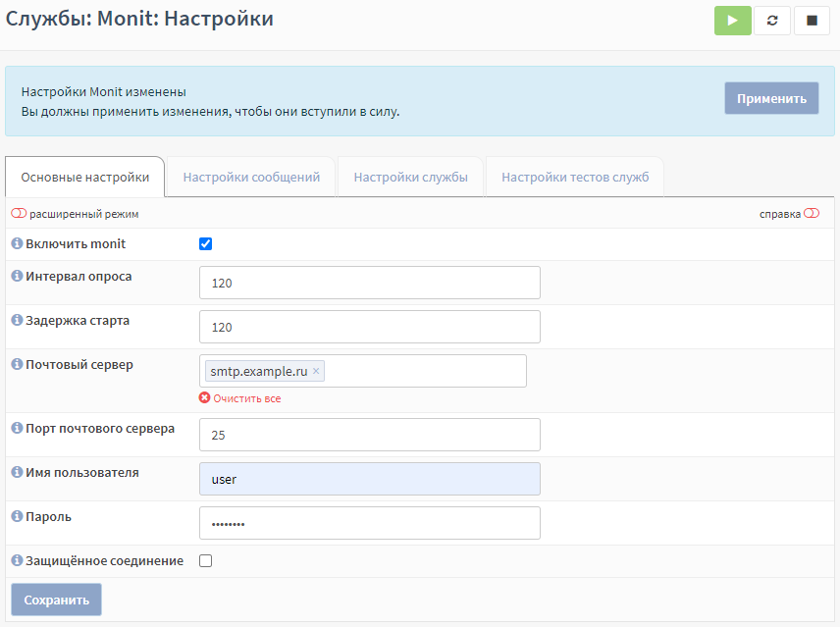Open Основные настройки tab

[x=85, y=178]
